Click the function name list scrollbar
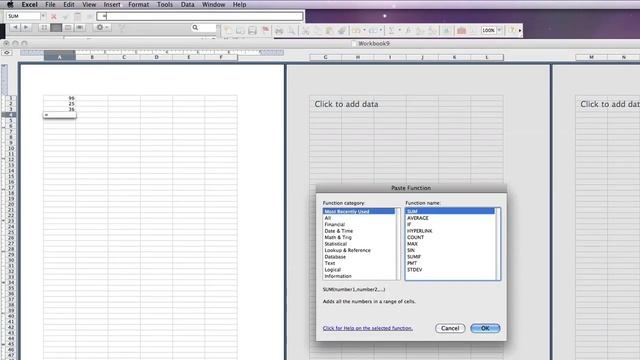The height and width of the screenshot is (360, 640). (498, 244)
